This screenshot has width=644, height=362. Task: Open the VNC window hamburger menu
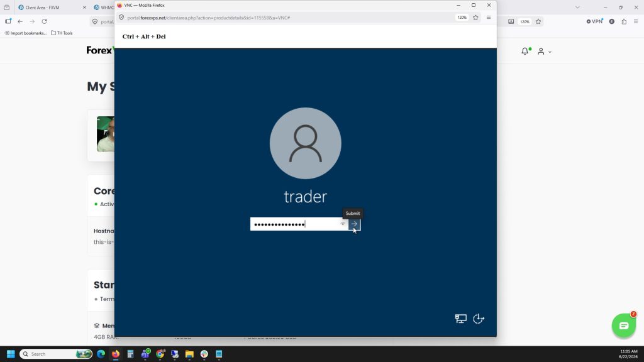[x=489, y=18]
